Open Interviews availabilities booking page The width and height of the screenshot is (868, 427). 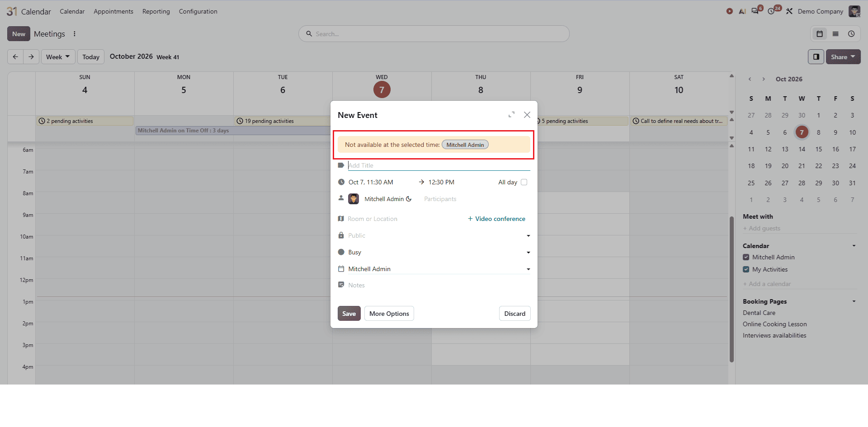774,335
